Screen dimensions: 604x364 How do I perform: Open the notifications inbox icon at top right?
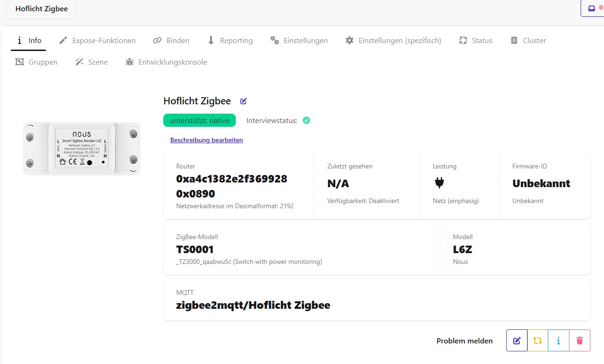(592, 8)
